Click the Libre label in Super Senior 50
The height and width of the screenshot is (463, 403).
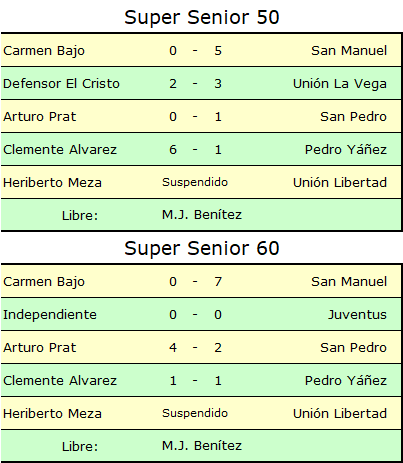pyautogui.click(x=80, y=215)
